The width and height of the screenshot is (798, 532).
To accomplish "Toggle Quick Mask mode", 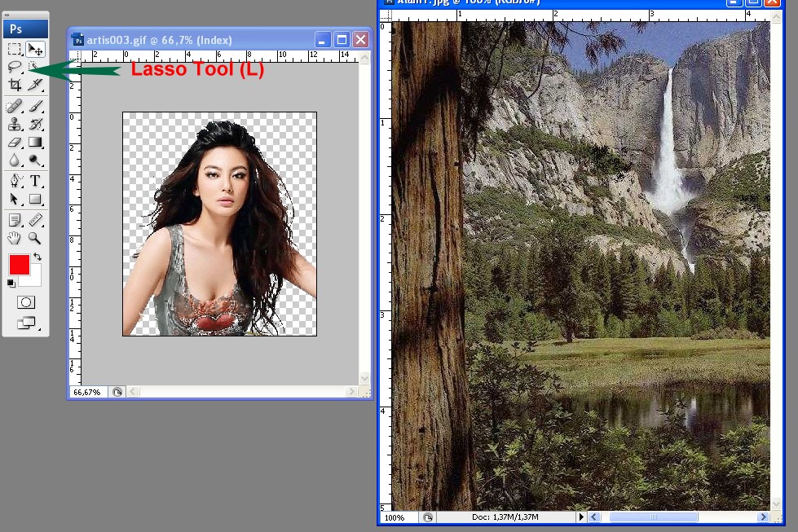I will pyautogui.click(x=26, y=302).
